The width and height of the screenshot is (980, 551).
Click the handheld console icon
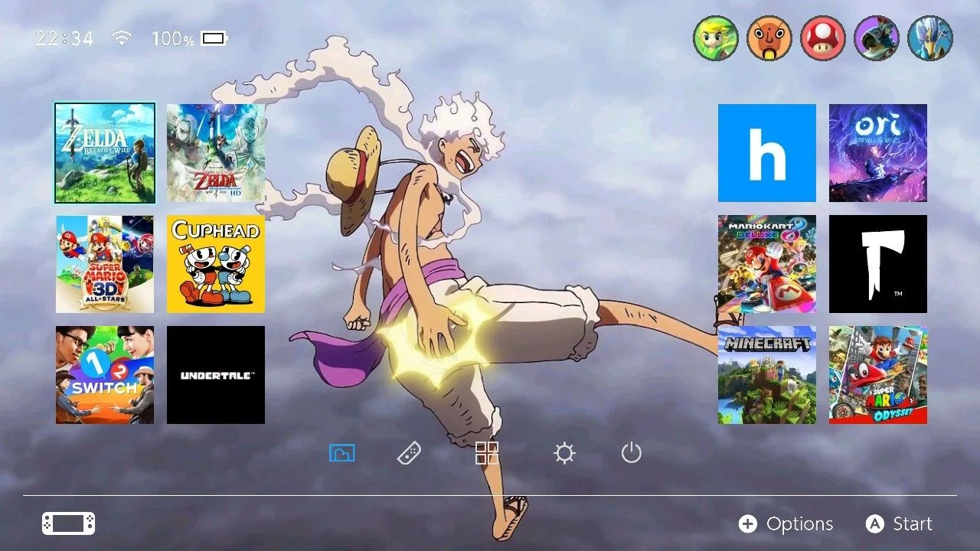[69, 523]
